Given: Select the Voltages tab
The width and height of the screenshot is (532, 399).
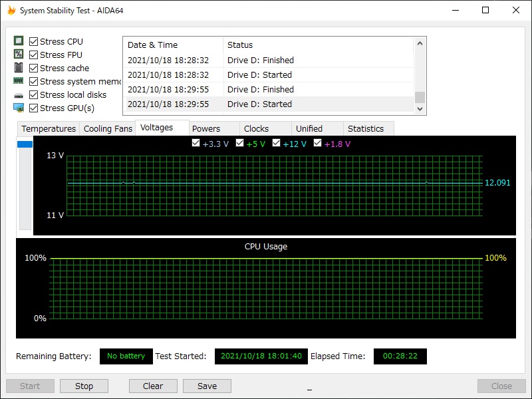Looking at the screenshot, I should point(162,128).
